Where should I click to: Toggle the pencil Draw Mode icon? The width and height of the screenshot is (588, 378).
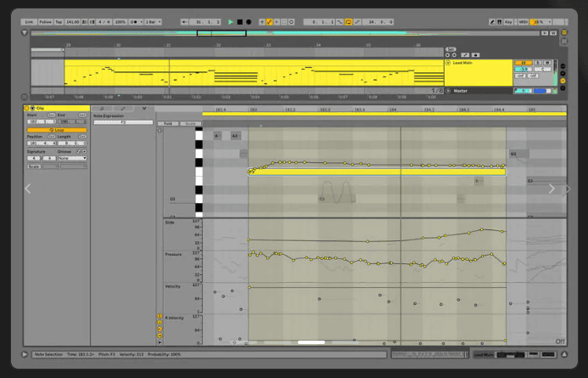coord(492,22)
